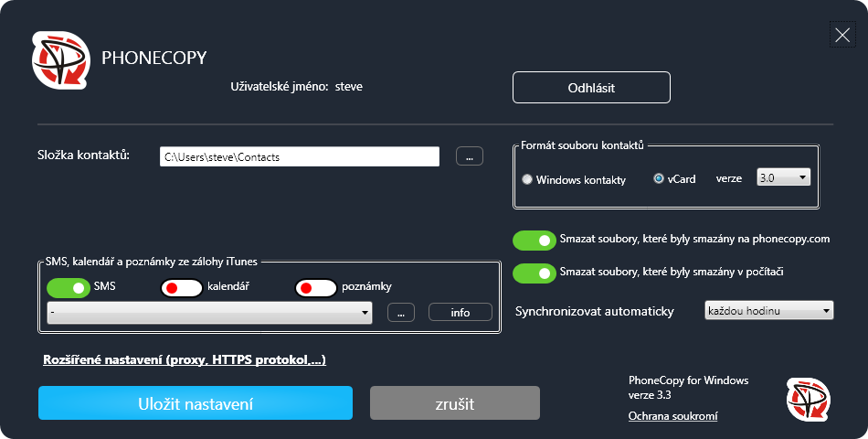Enable the poznámky sync toggle
This screenshot has height=439, width=868.
click(316, 288)
